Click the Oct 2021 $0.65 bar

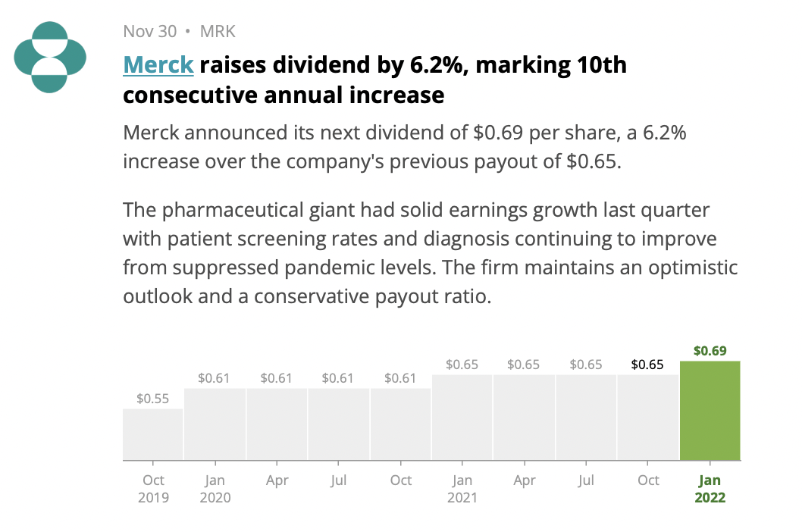(x=648, y=418)
